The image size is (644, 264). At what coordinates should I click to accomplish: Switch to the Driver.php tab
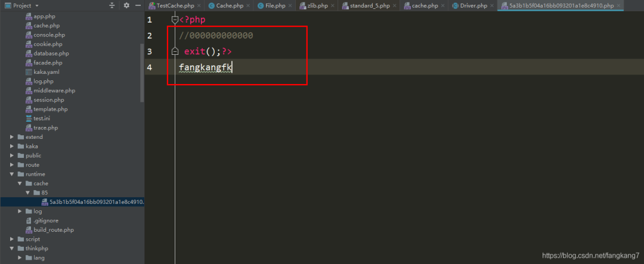tap(473, 6)
